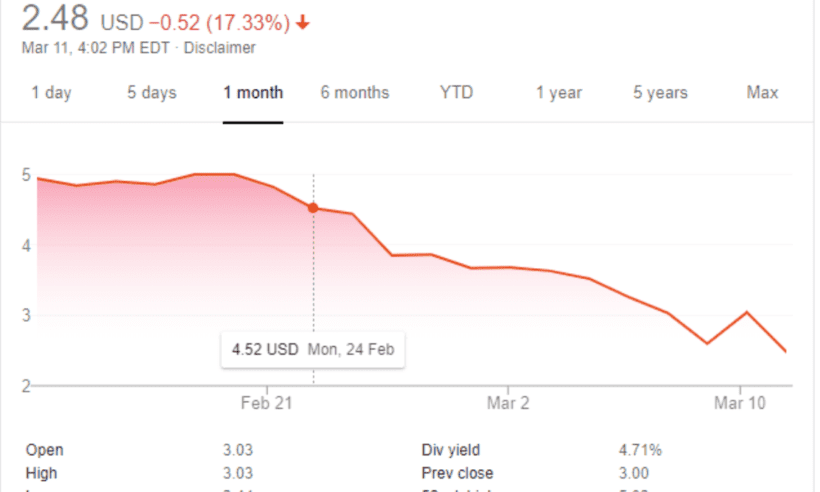
Task: Click the Open price label
Action: pos(44,450)
